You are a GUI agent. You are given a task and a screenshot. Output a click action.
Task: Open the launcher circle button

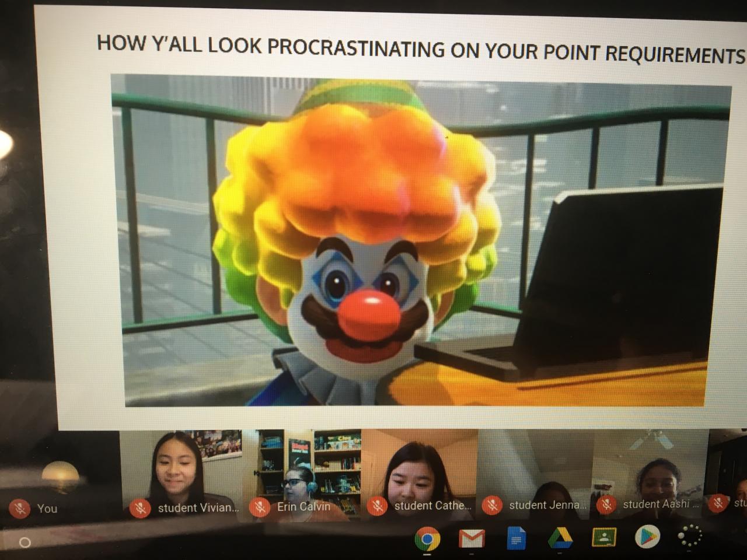point(25,542)
